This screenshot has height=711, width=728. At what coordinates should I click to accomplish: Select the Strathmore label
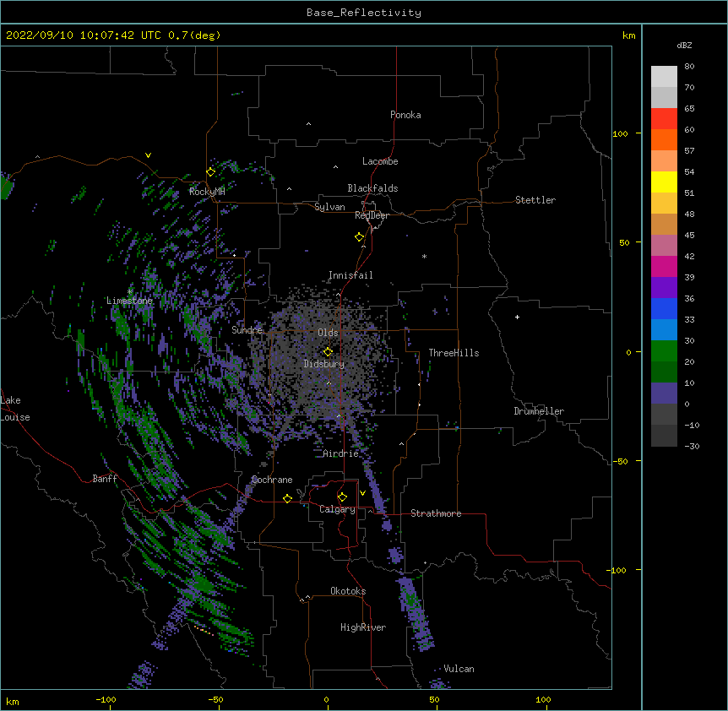pyautogui.click(x=436, y=513)
